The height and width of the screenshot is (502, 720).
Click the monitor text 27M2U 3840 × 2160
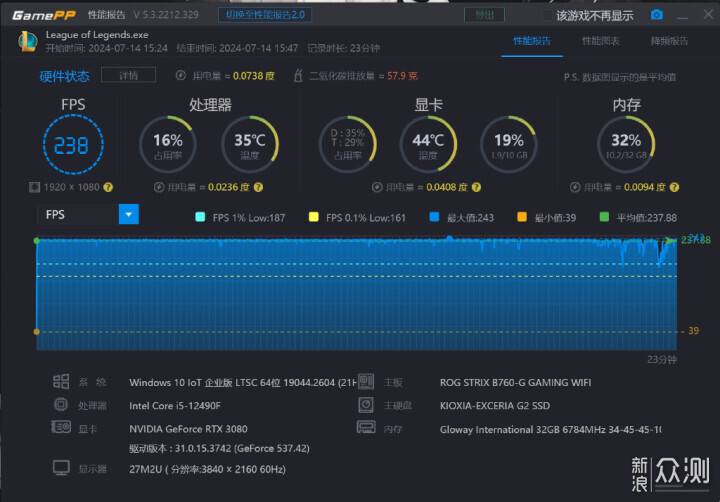point(208,469)
